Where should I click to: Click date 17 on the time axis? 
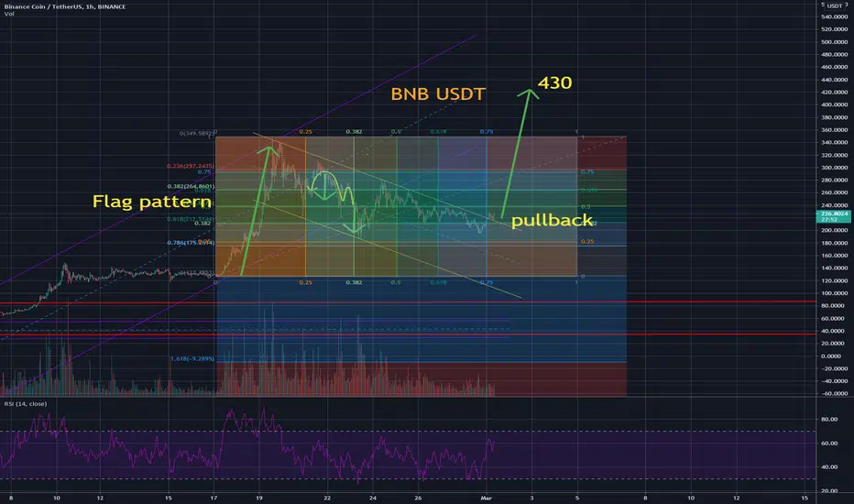[x=213, y=498]
